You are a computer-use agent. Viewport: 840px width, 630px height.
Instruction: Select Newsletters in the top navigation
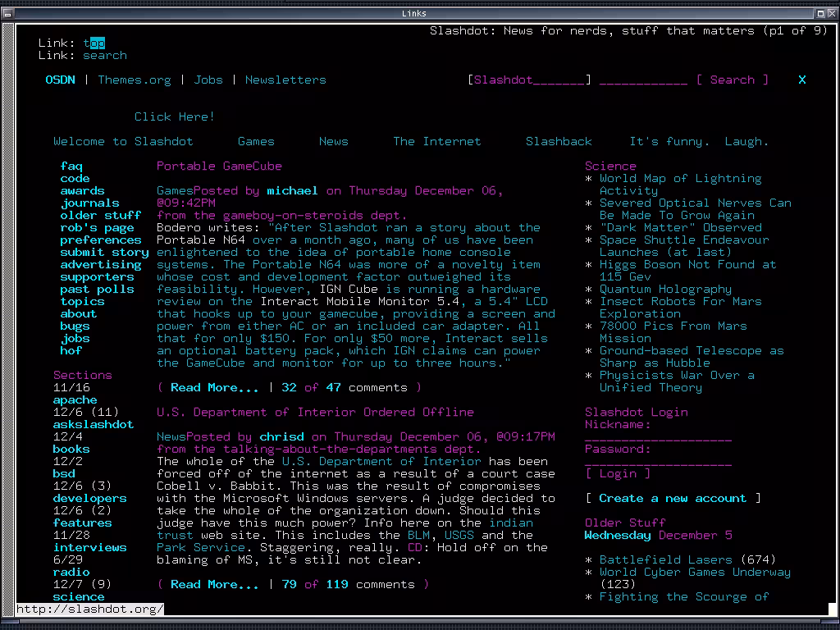pos(285,80)
